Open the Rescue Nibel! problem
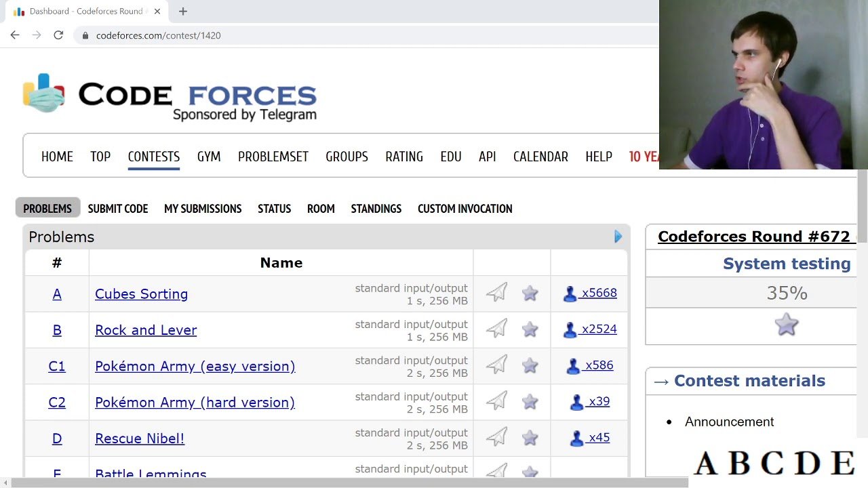 (x=140, y=439)
